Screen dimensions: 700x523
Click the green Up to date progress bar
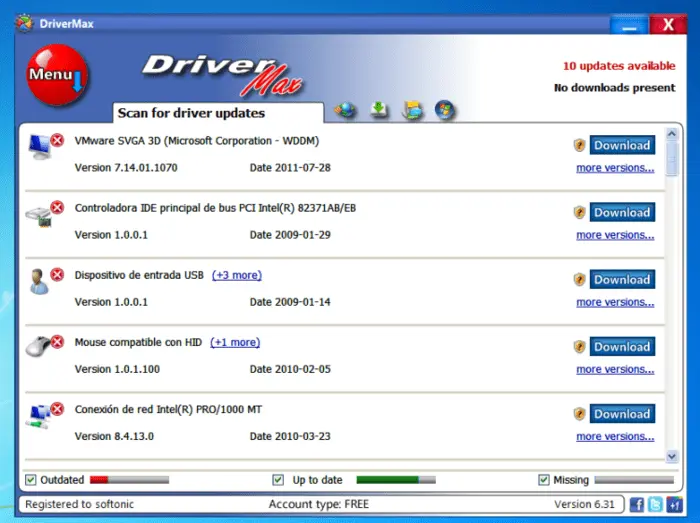(x=396, y=480)
